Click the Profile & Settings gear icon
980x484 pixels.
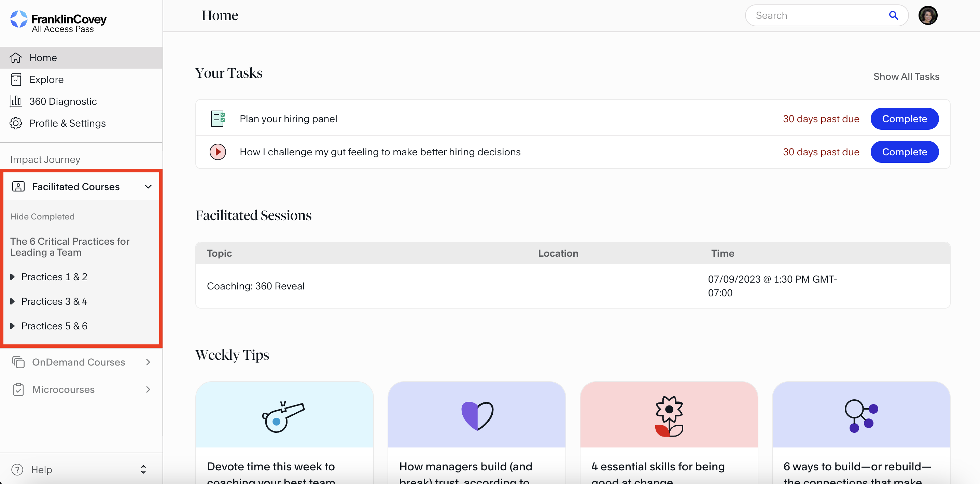(16, 123)
